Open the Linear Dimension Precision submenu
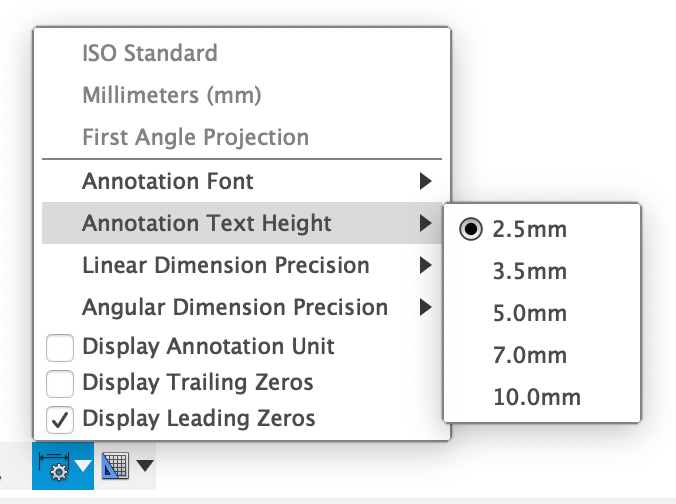 click(242, 265)
